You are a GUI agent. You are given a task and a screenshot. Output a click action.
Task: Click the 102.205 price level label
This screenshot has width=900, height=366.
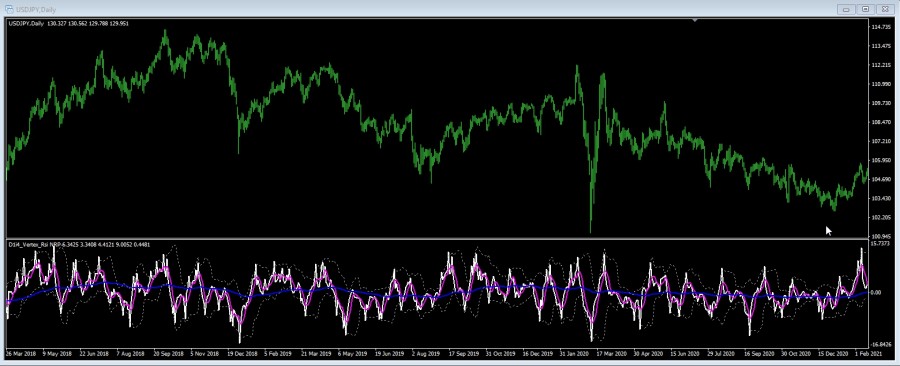point(880,217)
